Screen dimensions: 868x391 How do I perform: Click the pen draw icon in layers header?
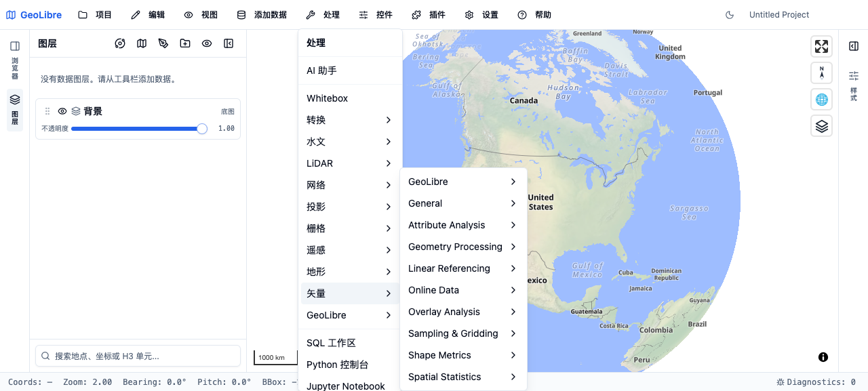pyautogui.click(x=163, y=43)
